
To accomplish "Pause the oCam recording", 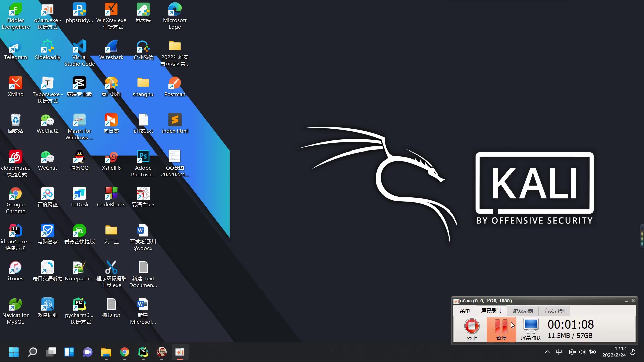I will (501, 329).
